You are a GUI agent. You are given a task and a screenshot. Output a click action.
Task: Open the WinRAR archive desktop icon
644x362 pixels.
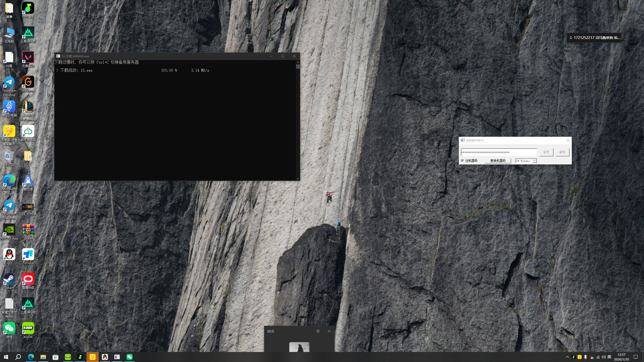pyautogui.click(x=28, y=232)
